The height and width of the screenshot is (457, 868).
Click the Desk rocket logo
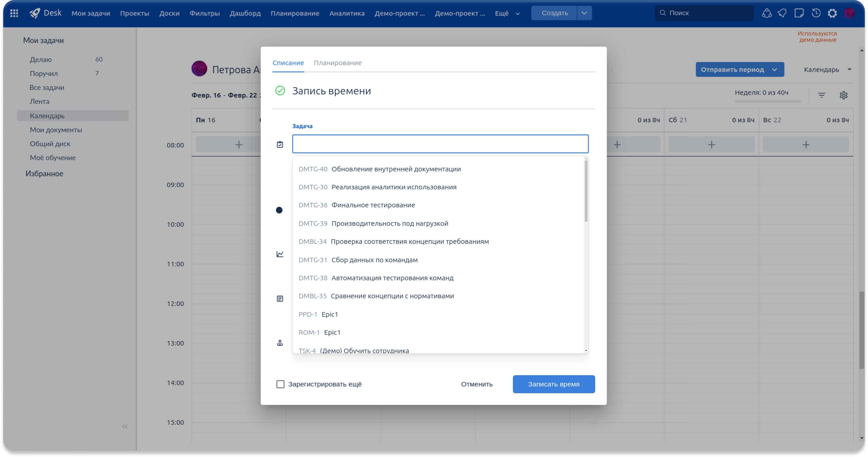point(35,13)
